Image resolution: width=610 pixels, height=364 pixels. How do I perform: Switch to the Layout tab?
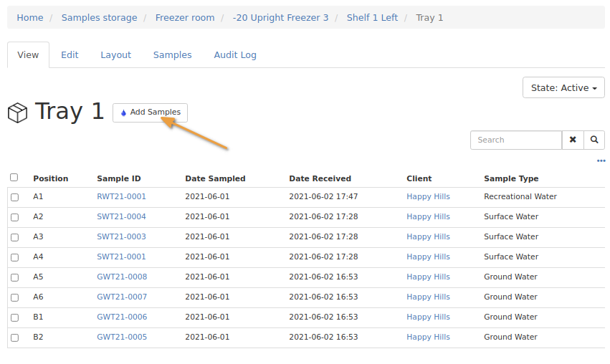(115, 55)
